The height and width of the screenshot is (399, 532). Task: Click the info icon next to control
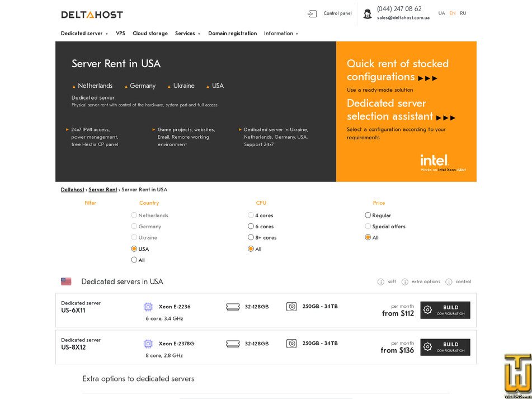[449, 282]
